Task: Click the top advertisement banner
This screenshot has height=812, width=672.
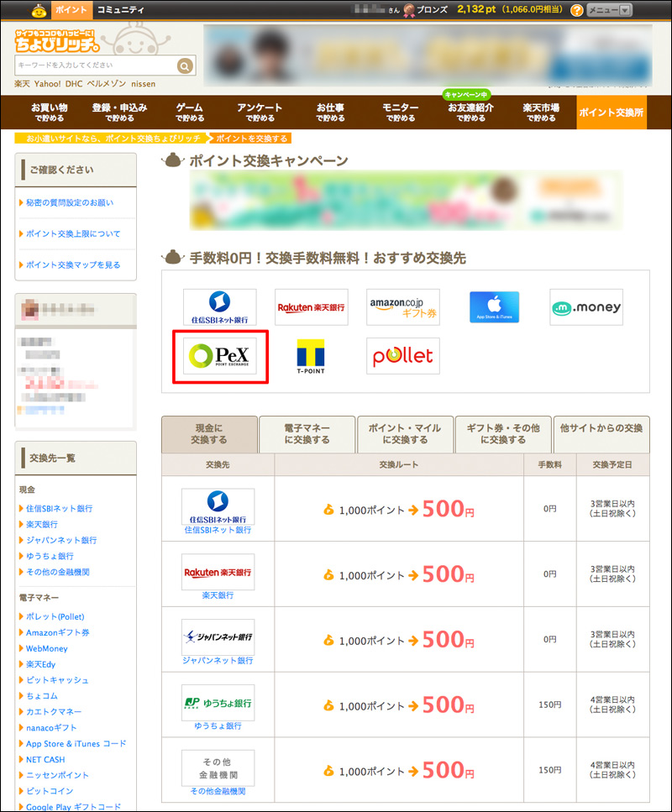Action: tap(428, 55)
